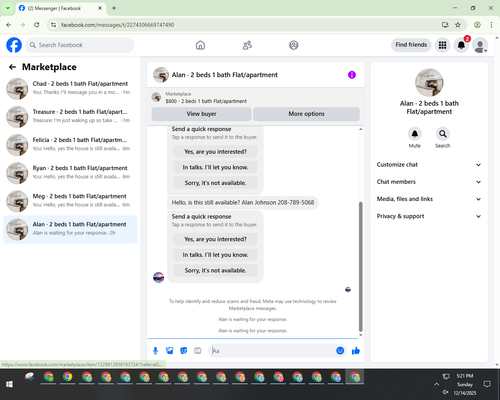Screen dimensions: 500x400
Task: Send upper 'In talks. I'll let you know.' response
Action: 215,167
